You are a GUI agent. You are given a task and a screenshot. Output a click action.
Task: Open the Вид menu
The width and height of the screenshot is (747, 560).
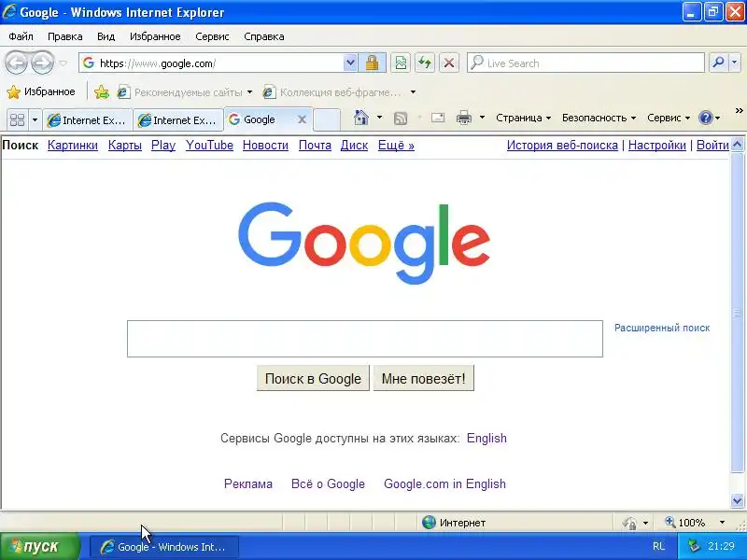(106, 36)
